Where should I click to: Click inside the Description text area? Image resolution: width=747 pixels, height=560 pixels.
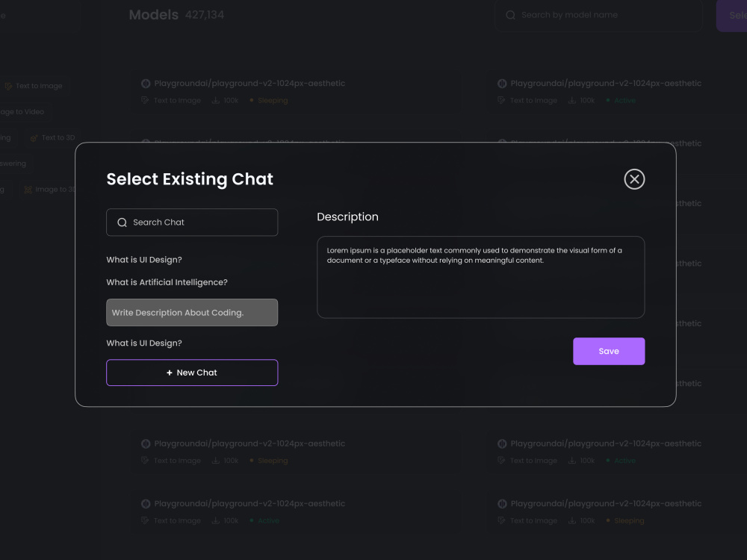(x=480, y=277)
